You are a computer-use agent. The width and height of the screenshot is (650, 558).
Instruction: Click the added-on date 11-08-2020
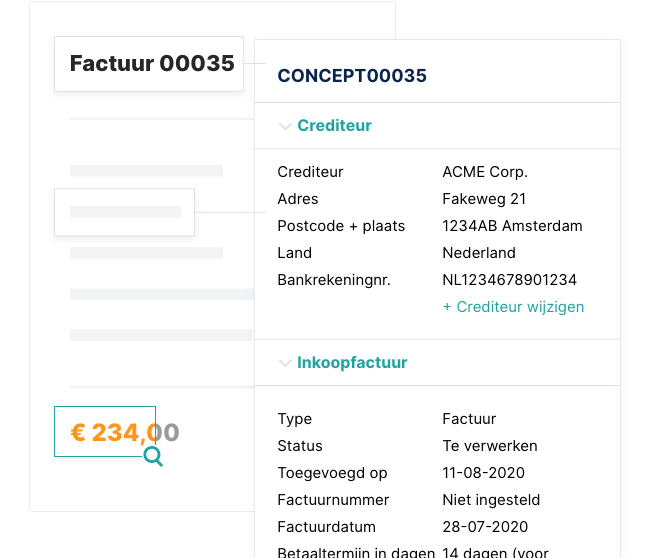pos(484,473)
